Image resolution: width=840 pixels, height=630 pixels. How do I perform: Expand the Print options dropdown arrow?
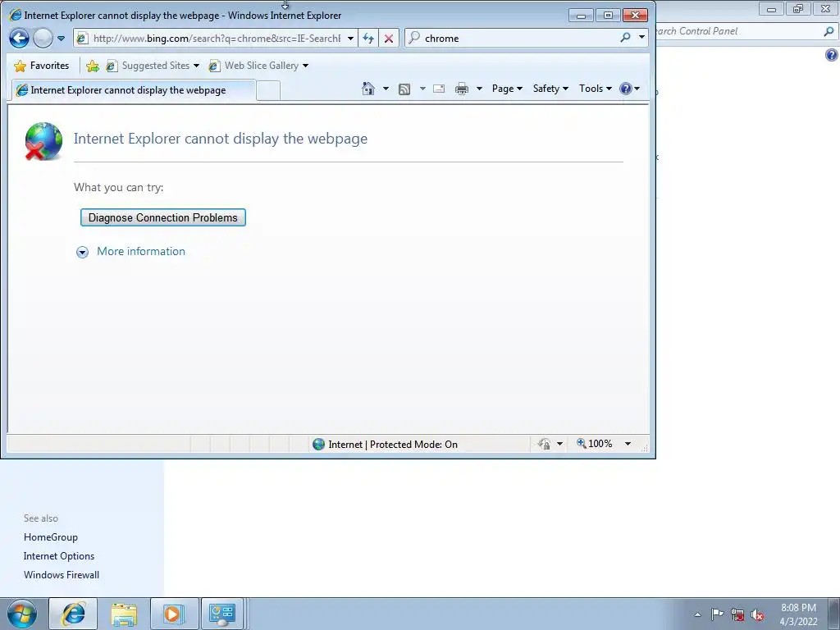pos(479,89)
